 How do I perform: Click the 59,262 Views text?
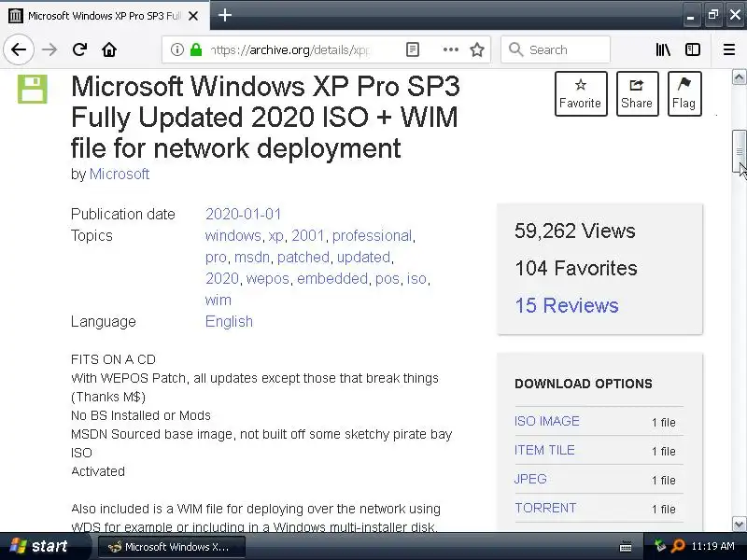[574, 231]
